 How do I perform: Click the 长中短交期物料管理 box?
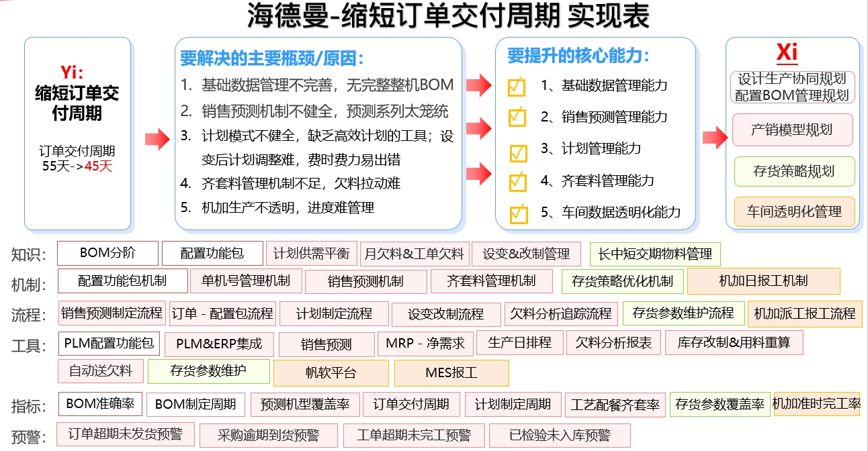(655, 254)
